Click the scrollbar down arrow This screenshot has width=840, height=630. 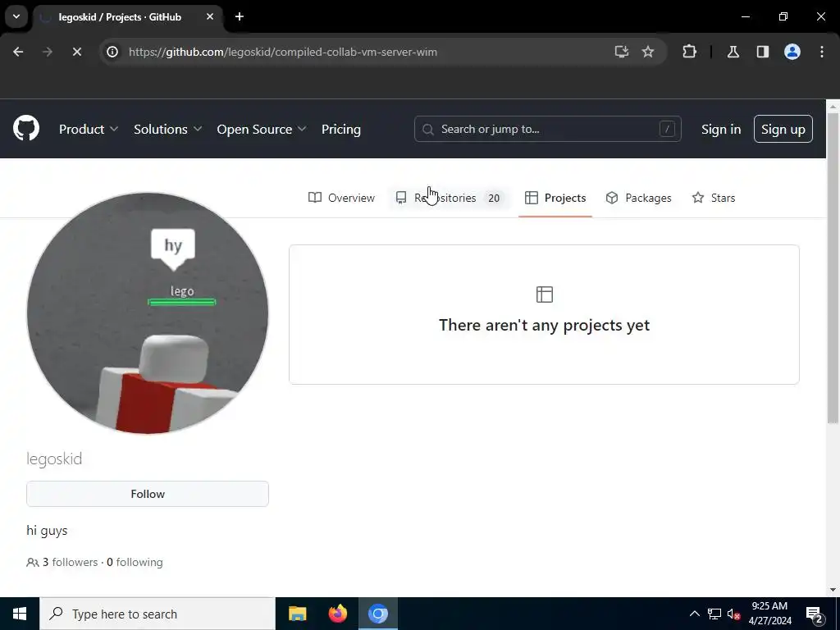pyautogui.click(x=833, y=590)
